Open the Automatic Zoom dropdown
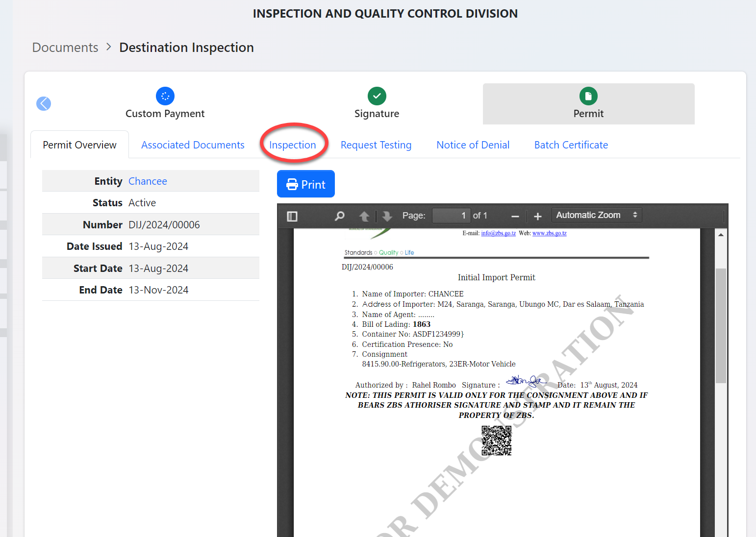The height and width of the screenshot is (537, 756). click(596, 215)
